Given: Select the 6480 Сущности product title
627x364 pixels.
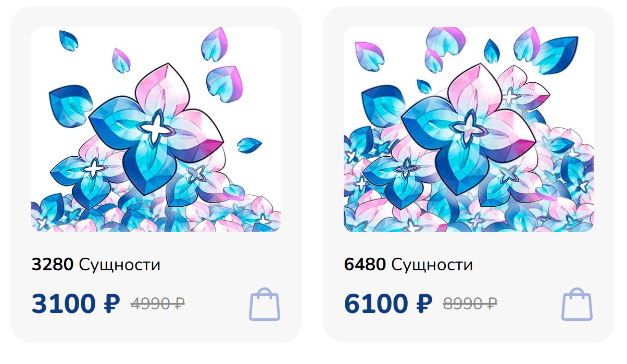Looking at the screenshot, I should tap(408, 265).
